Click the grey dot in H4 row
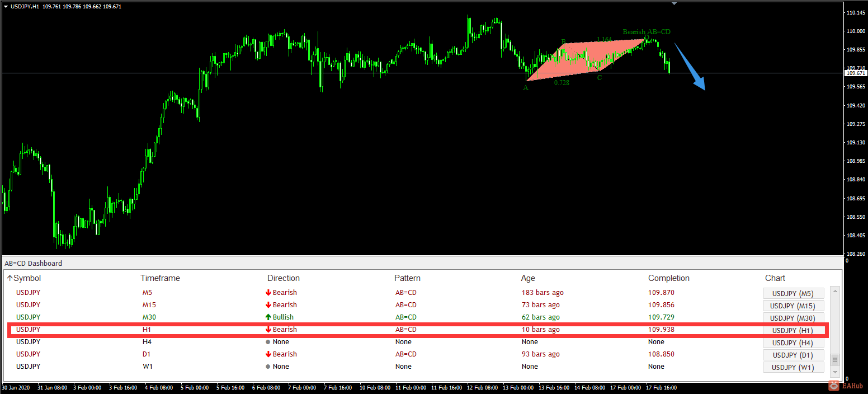 click(268, 342)
